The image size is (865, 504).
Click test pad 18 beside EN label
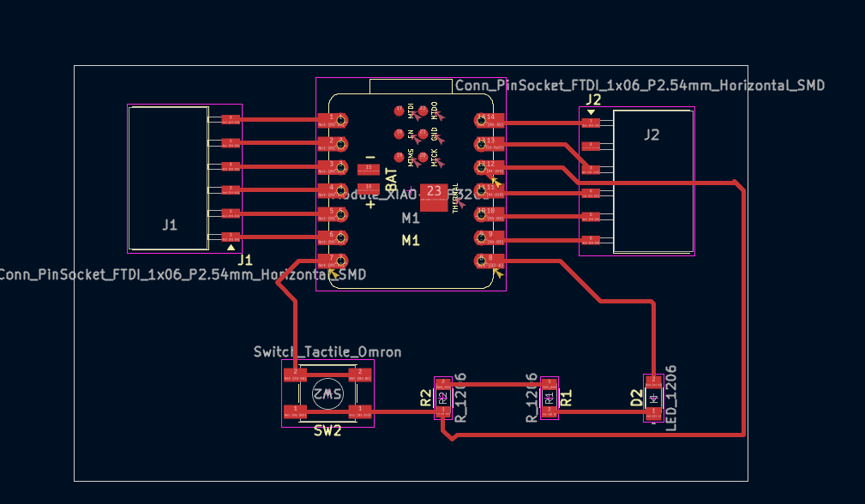pyautogui.click(x=399, y=134)
